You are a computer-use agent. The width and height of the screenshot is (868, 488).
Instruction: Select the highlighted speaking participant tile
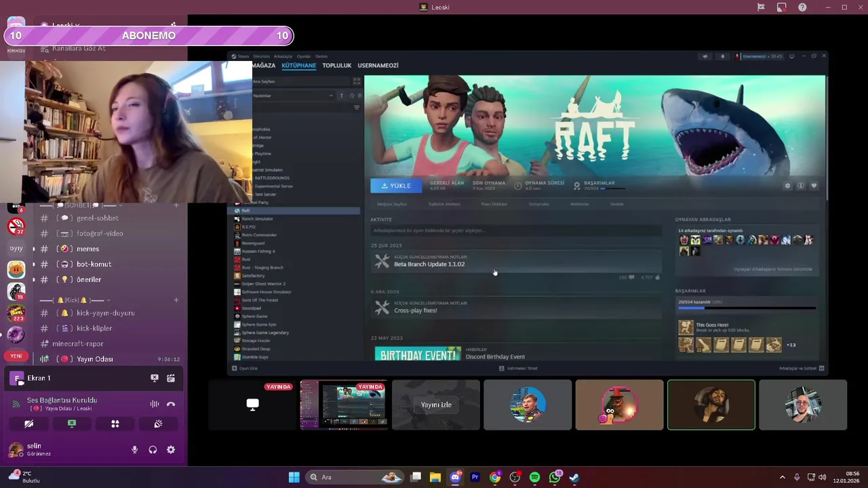tap(711, 405)
